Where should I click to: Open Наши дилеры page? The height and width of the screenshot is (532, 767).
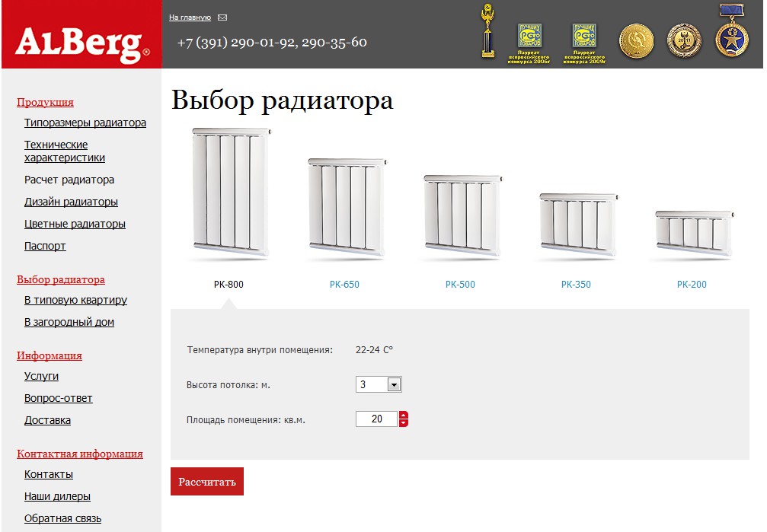[x=57, y=496]
